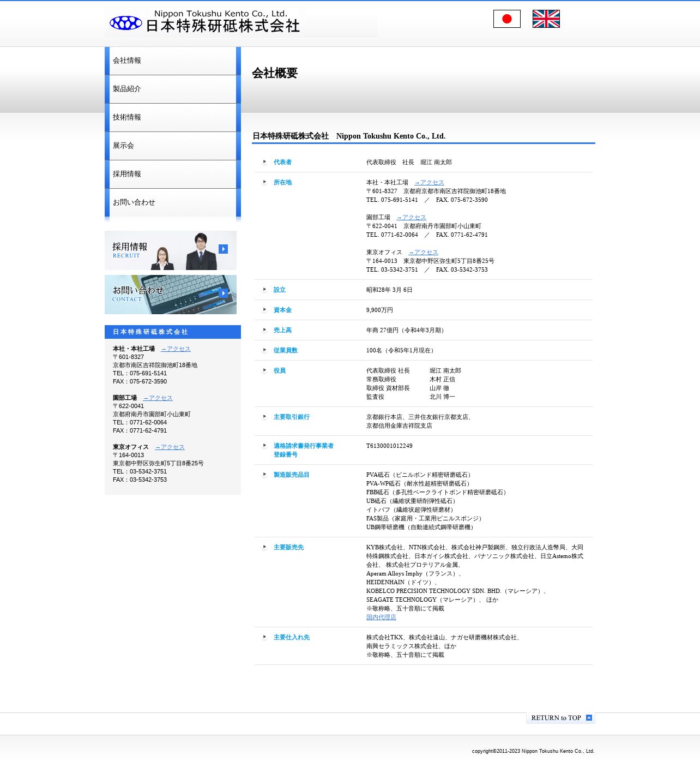Click the arrow bullet beside 役員
The width and height of the screenshot is (700, 767).
[264, 370]
